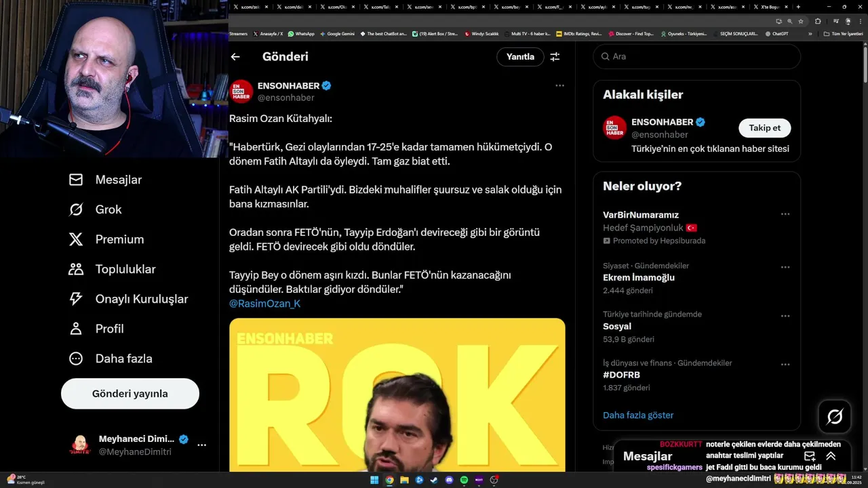Image resolution: width=868 pixels, height=488 pixels.
Task: Expand Daha fazla menu in the sidebar
Action: coord(111,359)
